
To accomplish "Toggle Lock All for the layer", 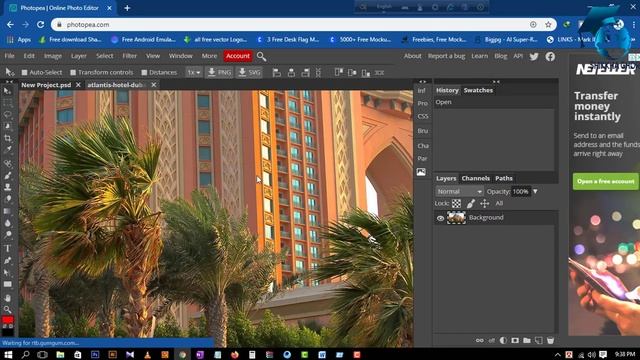I will (x=499, y=203).
